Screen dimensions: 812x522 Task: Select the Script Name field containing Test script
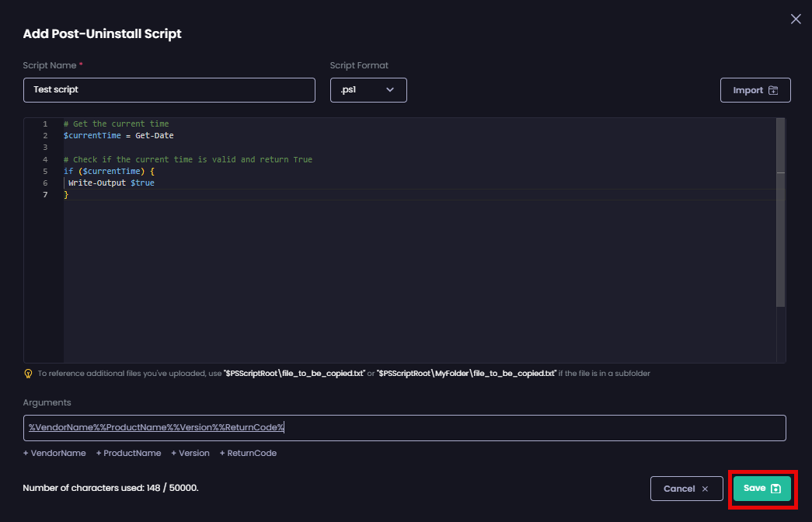click(169, 90)
